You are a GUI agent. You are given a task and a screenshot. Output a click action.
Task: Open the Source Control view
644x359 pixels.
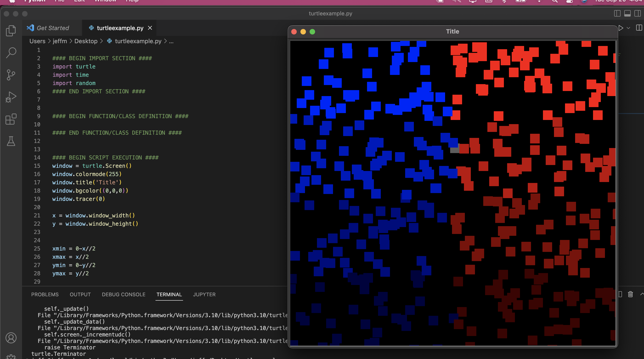(11, 74)
